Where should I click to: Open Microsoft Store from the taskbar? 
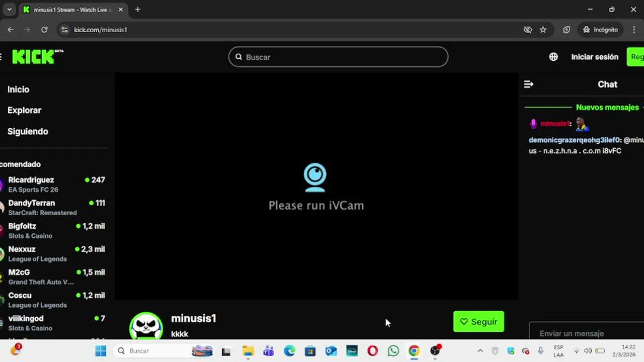(310, 351)
